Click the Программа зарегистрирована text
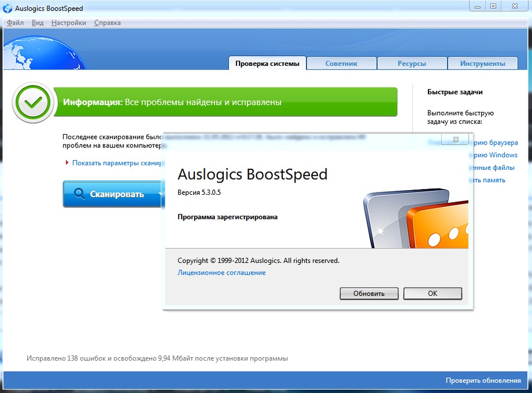The image size is (532, 393). point(227,217)
